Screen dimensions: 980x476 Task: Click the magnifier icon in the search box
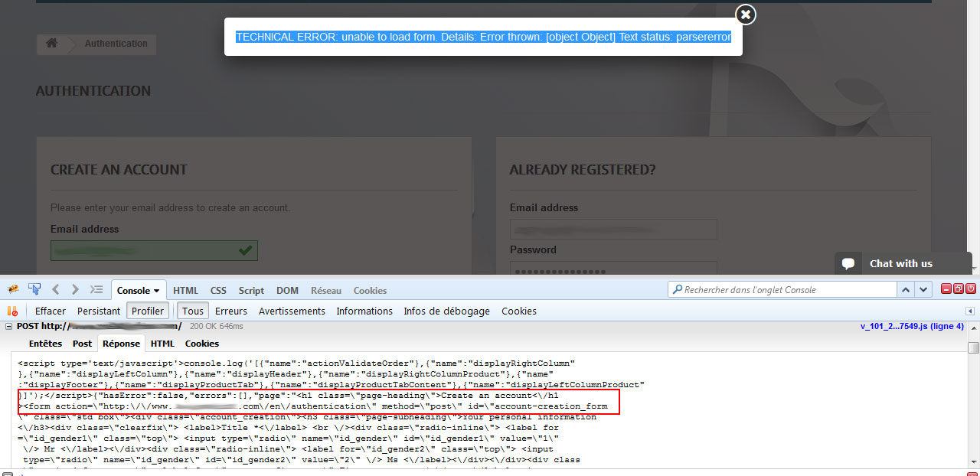coord(676,289)
